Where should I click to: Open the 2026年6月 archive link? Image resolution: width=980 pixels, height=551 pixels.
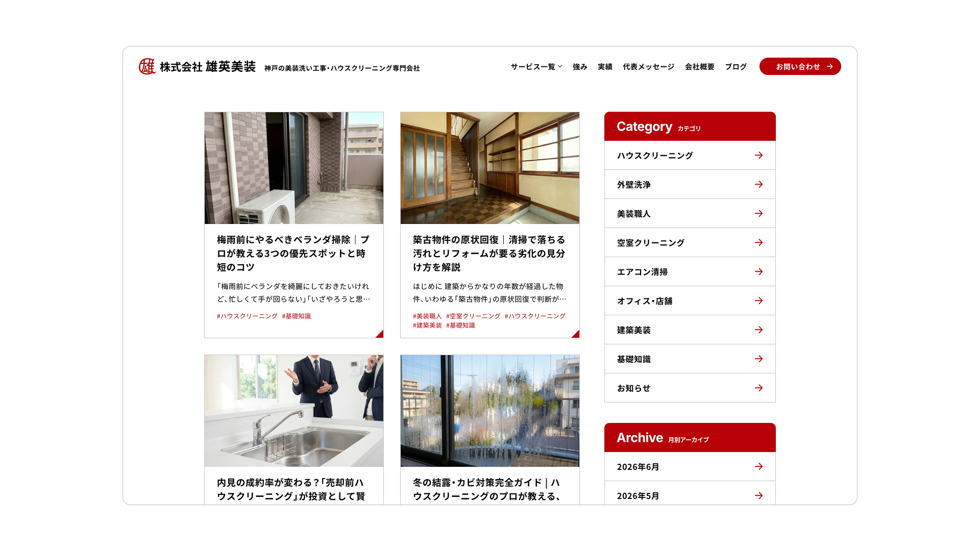690,466
